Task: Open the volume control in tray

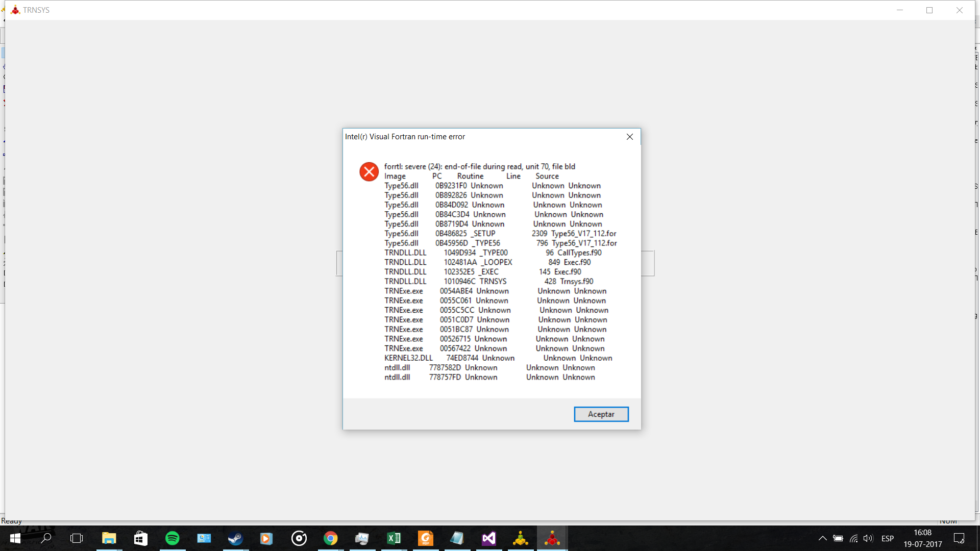Action: (868, 538)
